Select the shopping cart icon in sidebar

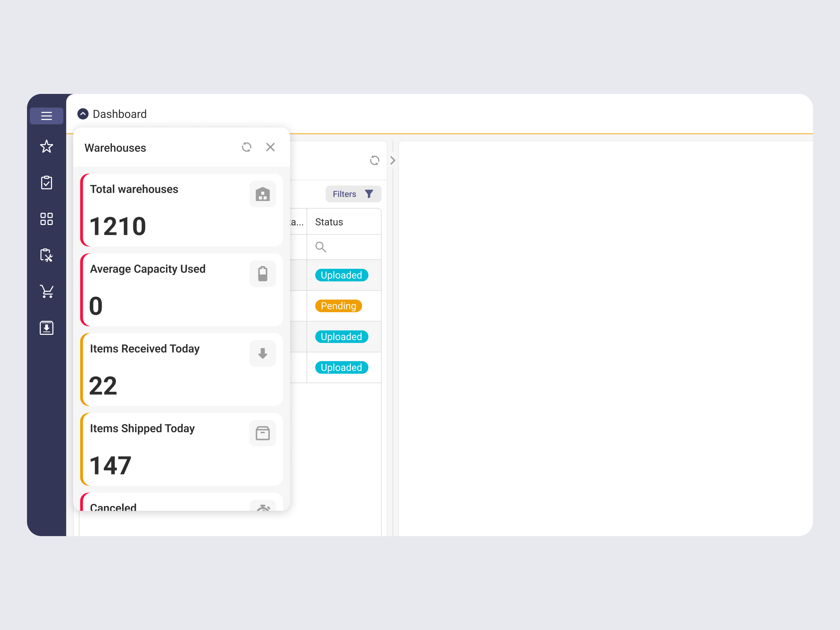46,291
